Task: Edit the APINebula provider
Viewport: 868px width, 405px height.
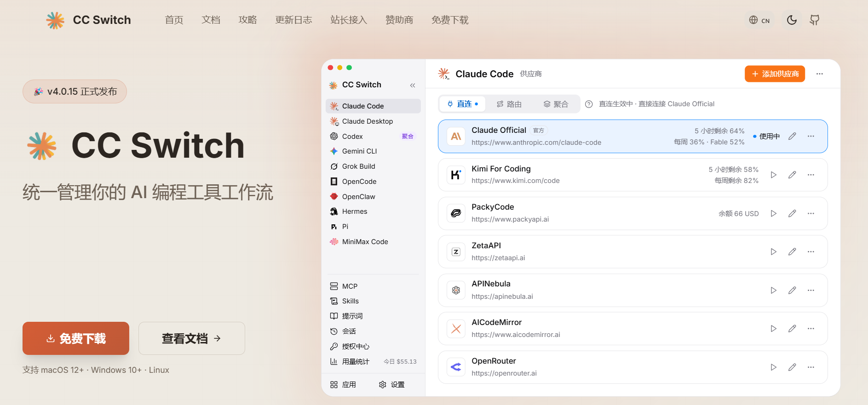Action: coord(792,290)
